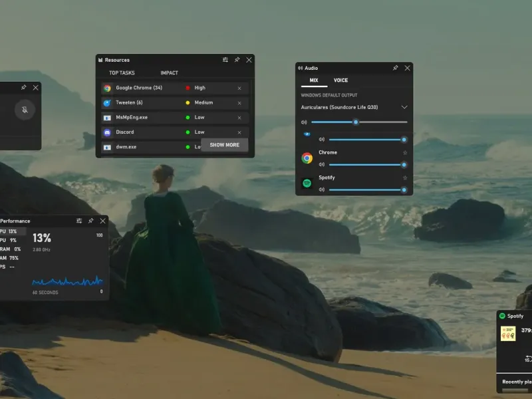Close the Audio widget
The width and height of the screenshot is (532, 399).
tap(408, 68)
